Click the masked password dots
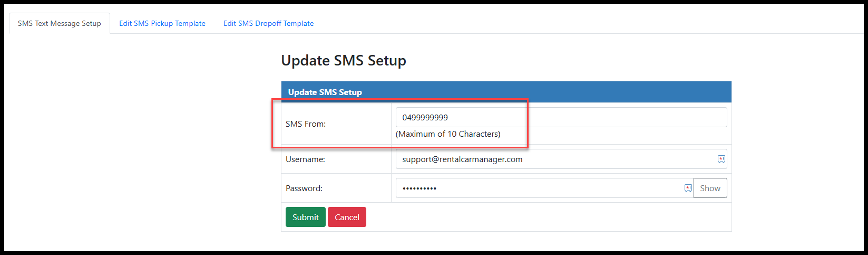This screenshot has width=868, height=255. [x=420, y=188]
